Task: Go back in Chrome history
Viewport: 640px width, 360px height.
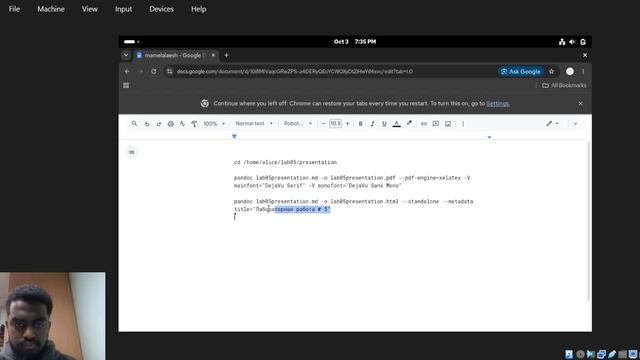Action: click(127, 71)
